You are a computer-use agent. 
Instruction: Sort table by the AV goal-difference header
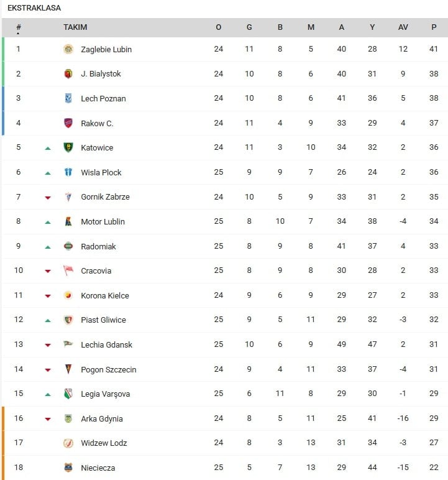(403, 27)
